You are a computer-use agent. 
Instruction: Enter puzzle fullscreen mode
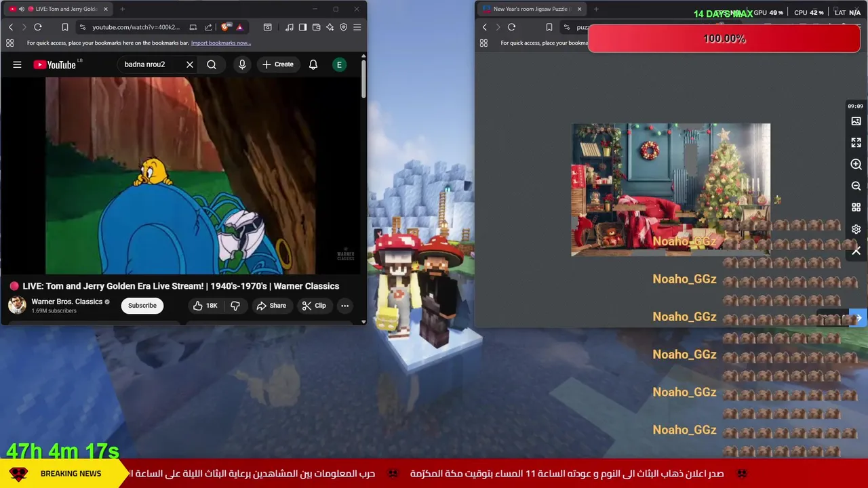point(856,143)
